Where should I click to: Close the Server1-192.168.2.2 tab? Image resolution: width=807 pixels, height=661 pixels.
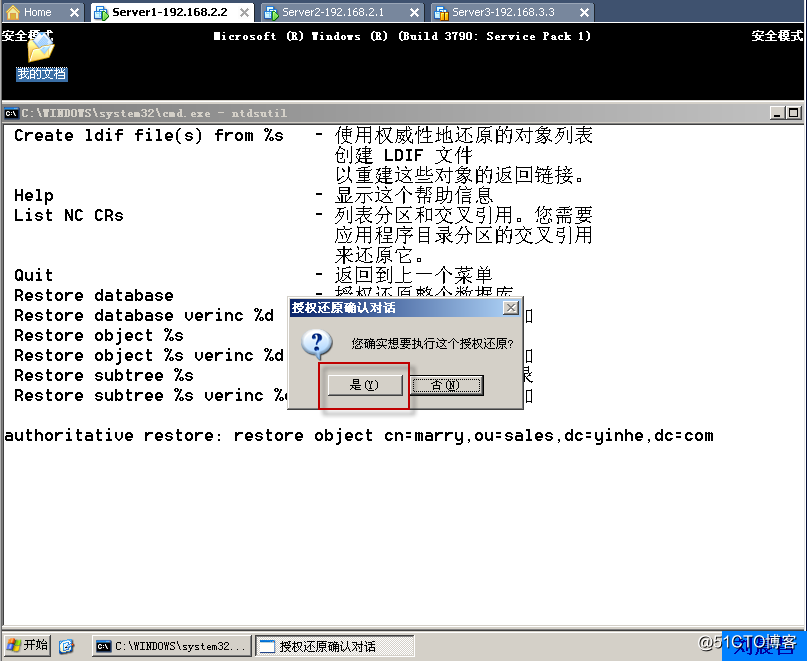[x=244, y=12]
